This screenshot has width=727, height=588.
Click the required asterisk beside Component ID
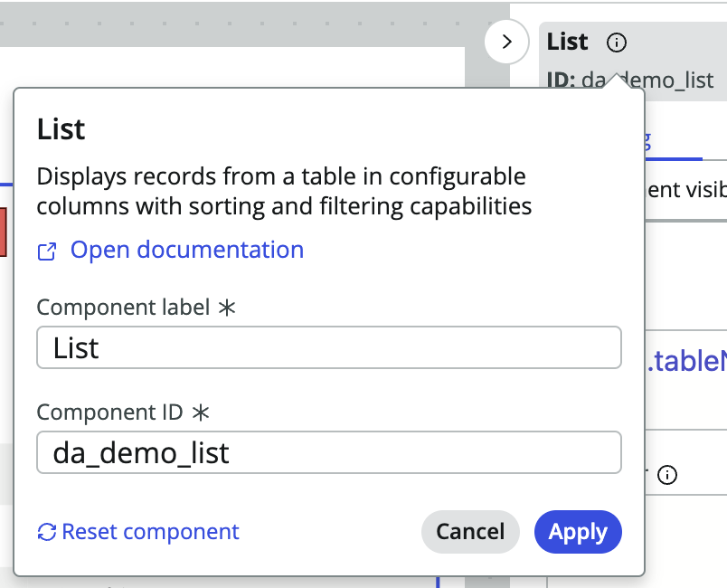click(x=201, y=413)
